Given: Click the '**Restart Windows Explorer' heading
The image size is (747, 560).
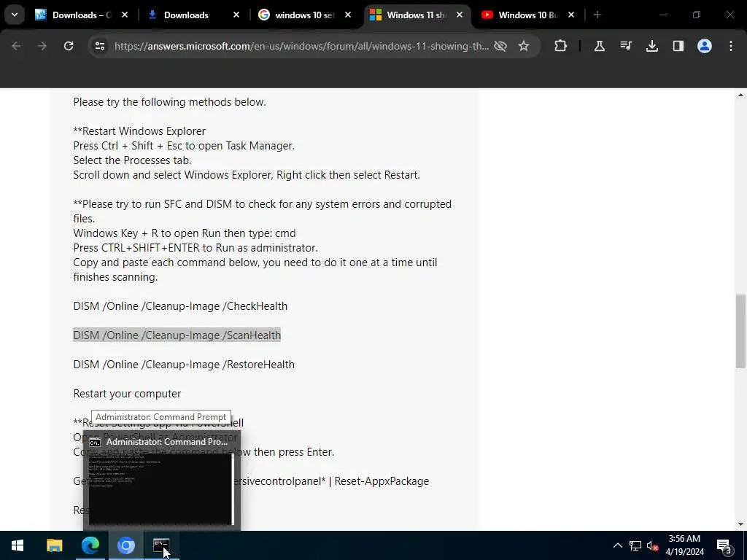Looking at the screenshot, I should coord(139,131).
